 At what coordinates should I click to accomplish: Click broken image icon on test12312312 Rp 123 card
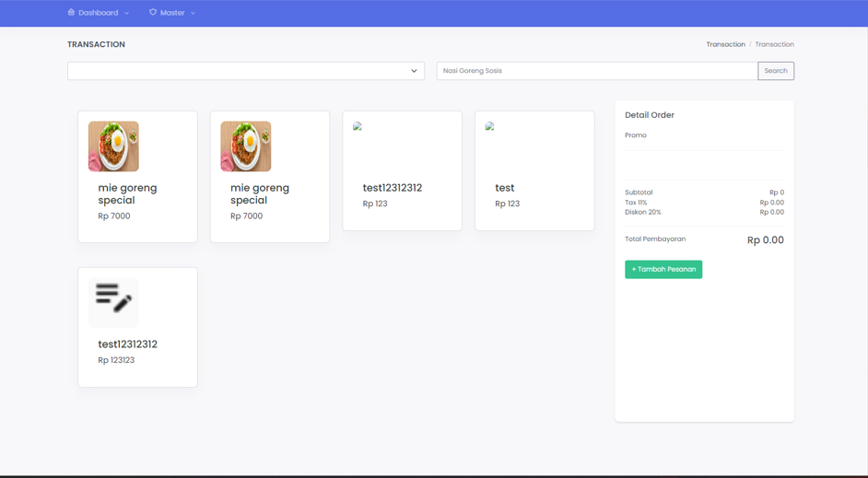tap(358, 127)
